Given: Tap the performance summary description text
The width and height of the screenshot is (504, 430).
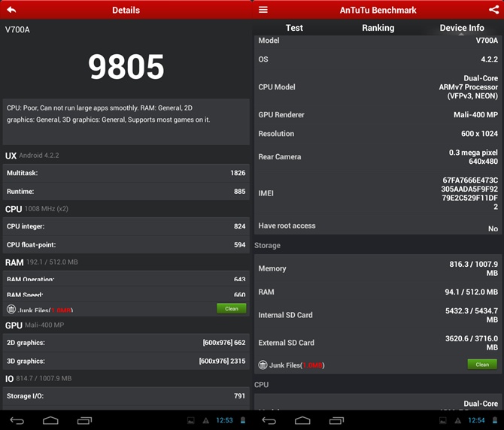Looking at the screenshot, I should (x=108, y=114).
